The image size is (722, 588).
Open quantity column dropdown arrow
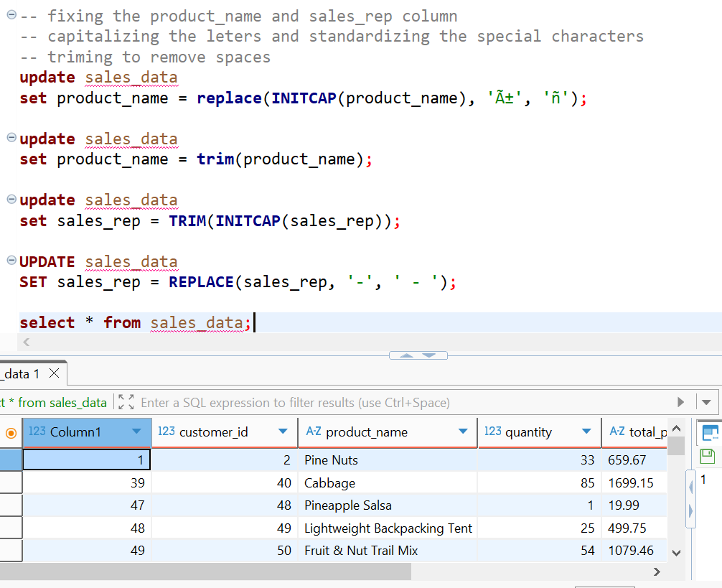(x=586, y=431)
